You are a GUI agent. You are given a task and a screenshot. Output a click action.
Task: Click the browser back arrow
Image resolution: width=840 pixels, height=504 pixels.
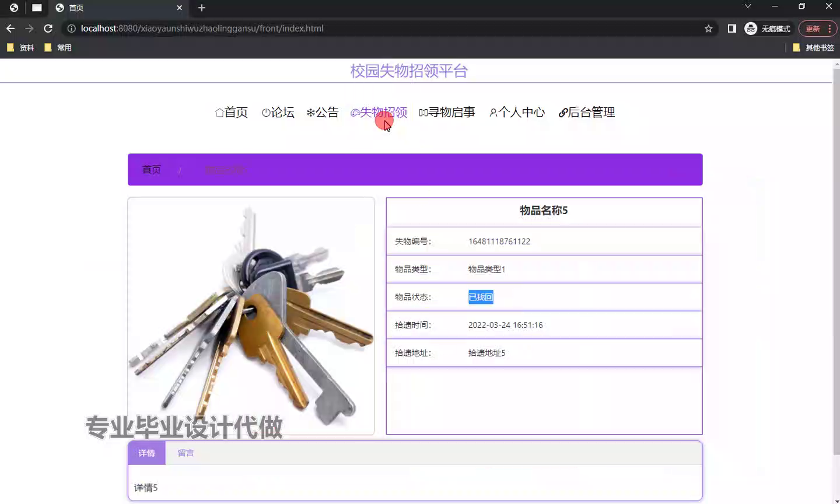10,29
